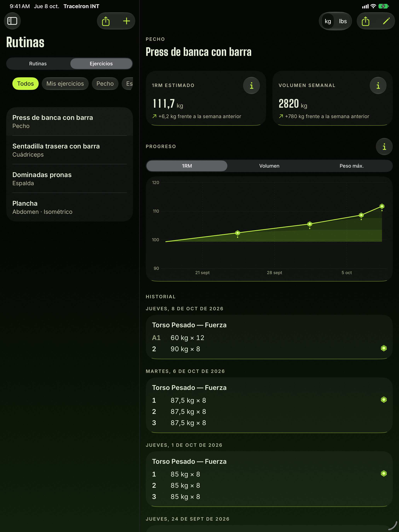The image size is (399, 532).
Task: Switch to the Rutinas segment
Action: pos(38,64)
